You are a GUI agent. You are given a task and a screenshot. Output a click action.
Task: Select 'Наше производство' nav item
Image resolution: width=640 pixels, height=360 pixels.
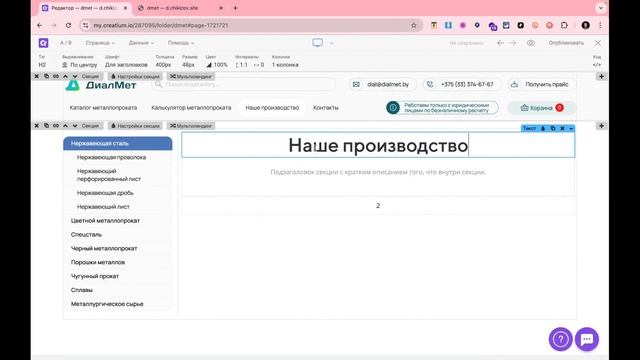click(272, 108)
